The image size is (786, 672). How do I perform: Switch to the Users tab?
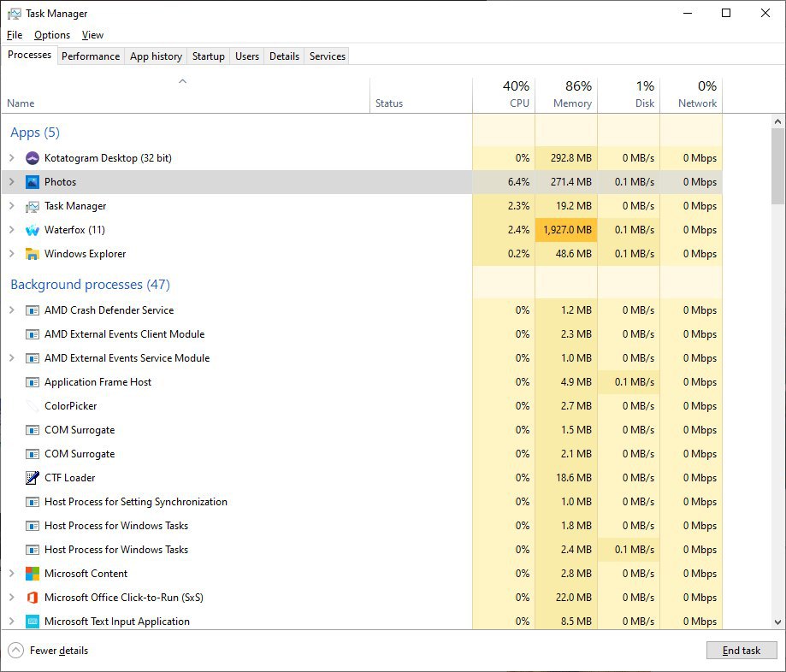pyautogui.click(x=247, y=56)
